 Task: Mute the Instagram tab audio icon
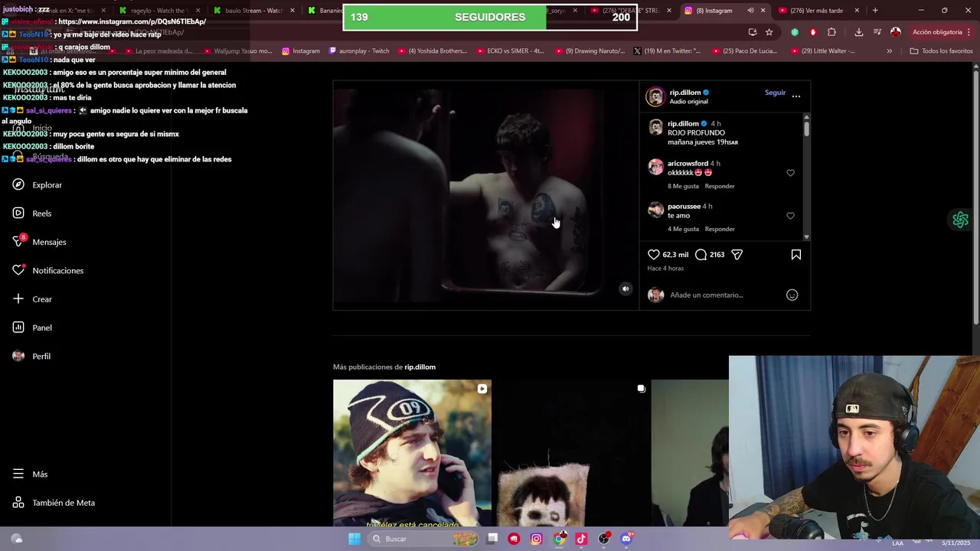point(750,11)
